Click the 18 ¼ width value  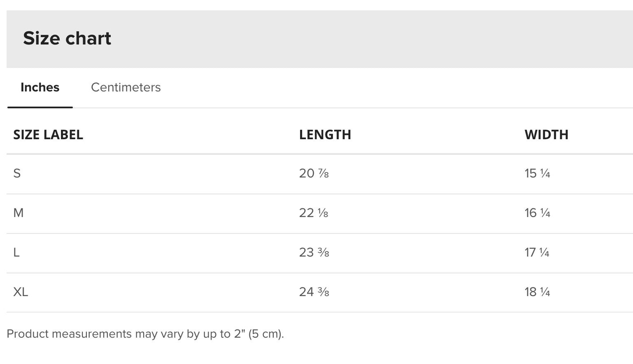[537, 292]
